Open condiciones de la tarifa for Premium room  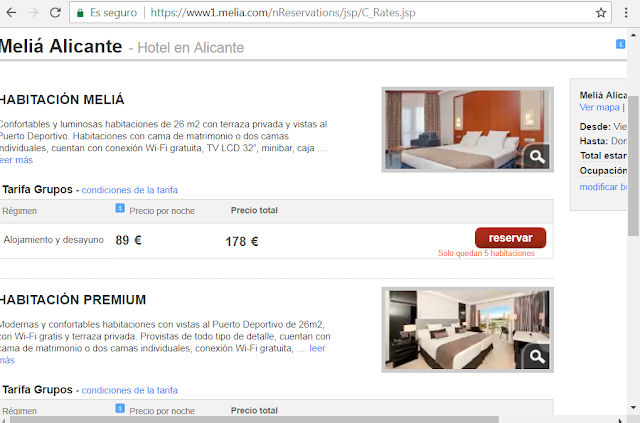tap(129, 390)
